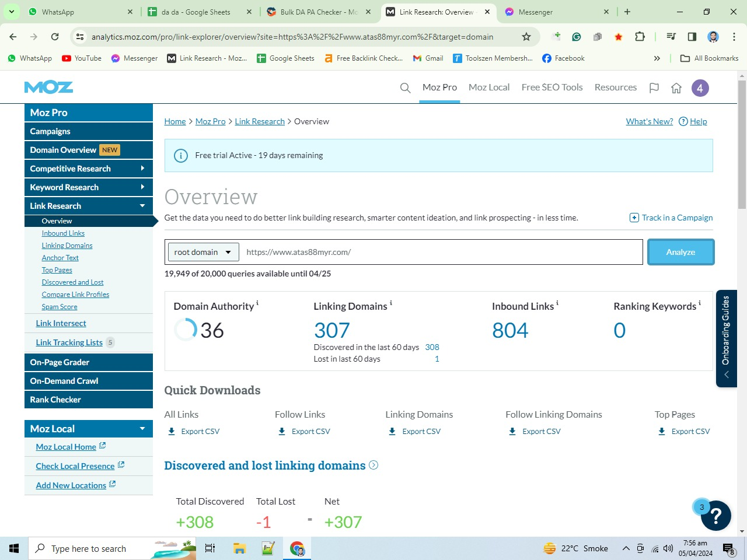Click the Domain Authority info icon
Image resolution: width=747 pixels, height=560 pixels.
(x=257, y=303)
